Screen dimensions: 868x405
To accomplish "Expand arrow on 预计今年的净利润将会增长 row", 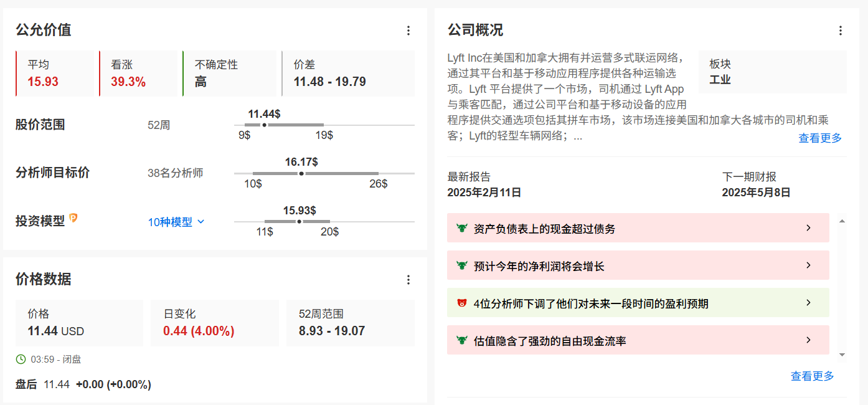I will 809,265.
